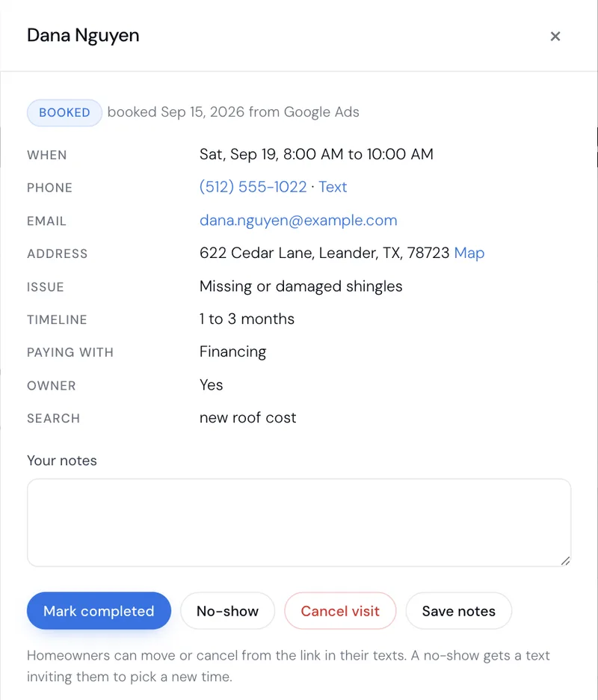The image size is (598, 700).
Task: Flag the appointment as No-show
Action: (227, 611)
